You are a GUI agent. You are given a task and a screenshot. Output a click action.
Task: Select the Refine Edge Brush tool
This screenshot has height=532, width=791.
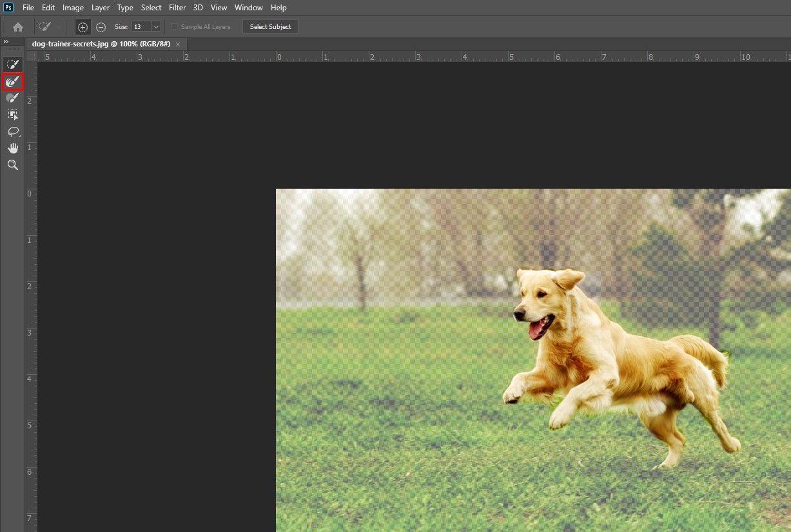(12, 82)
